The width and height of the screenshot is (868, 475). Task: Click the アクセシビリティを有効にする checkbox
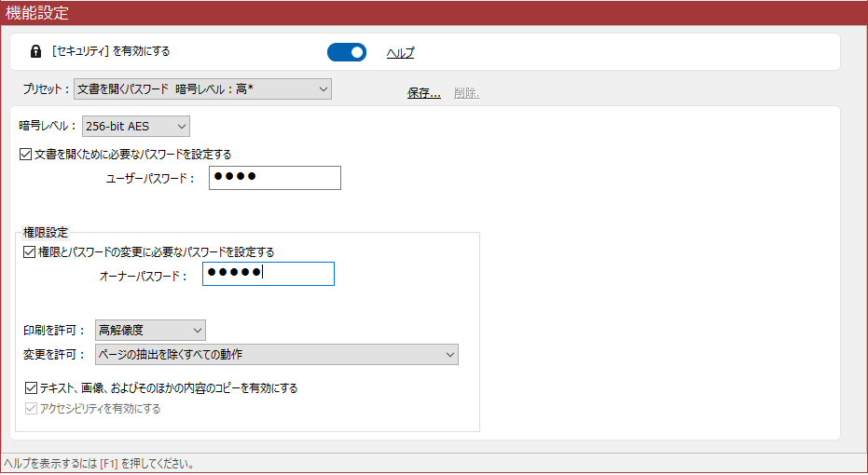click(x=31, y=409)
